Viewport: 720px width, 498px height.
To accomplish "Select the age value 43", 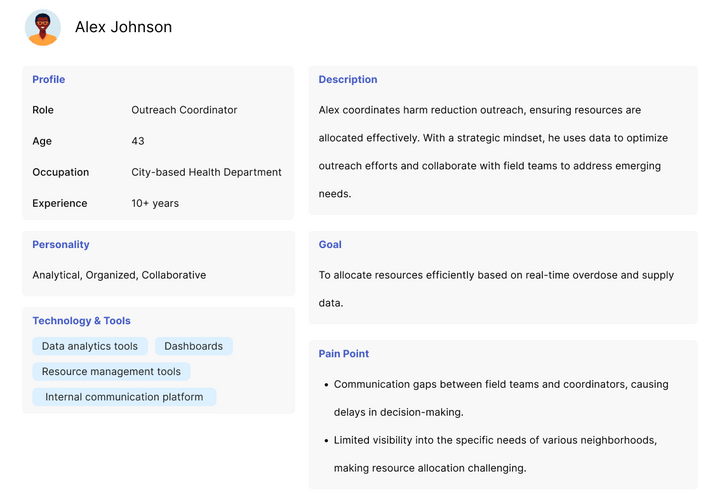I will (138, 141).
